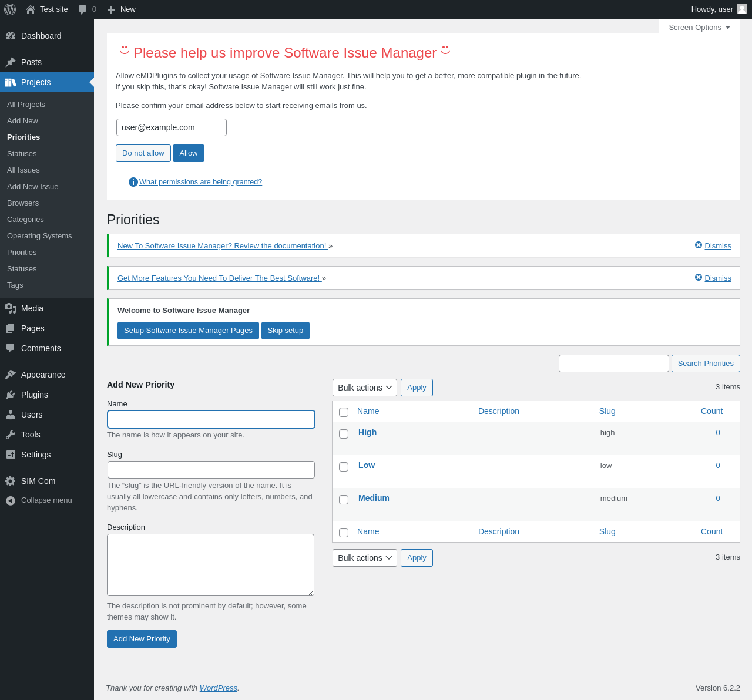Click the Tools wrench icon

click(x=11, y=435)
